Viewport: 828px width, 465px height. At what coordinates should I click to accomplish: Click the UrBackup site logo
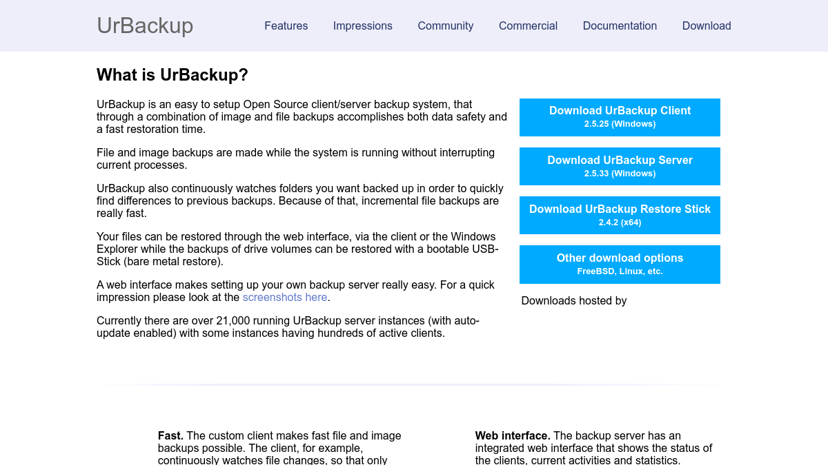[145, 25]
